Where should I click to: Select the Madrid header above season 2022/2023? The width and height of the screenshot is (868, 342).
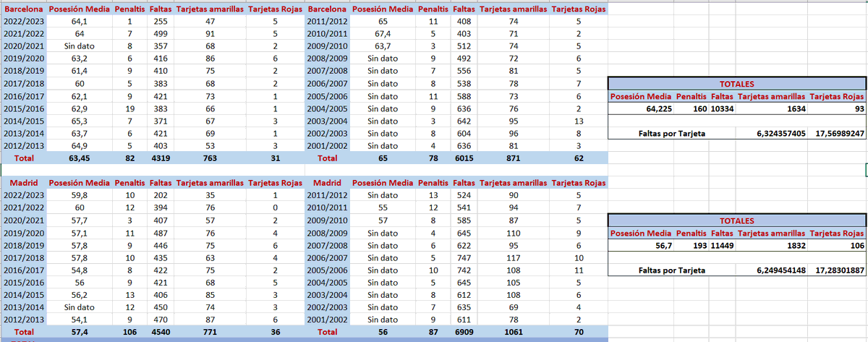[x=24, y=183]
